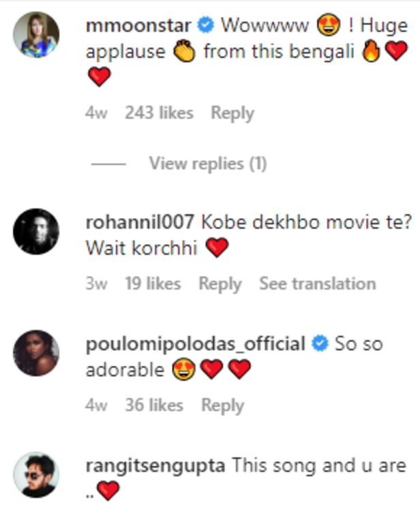Viewport: 420px width, 524px height.
Task: Open rohannil007's profile avatar
Action: click(37, 231)
